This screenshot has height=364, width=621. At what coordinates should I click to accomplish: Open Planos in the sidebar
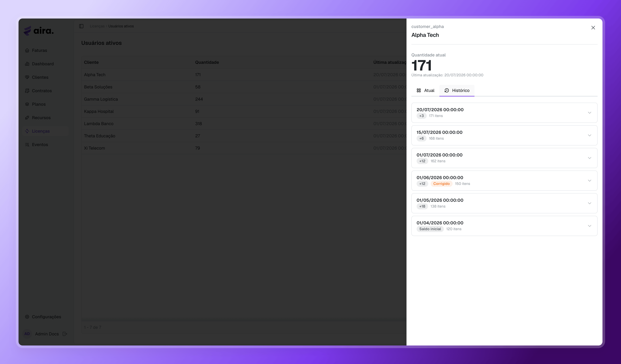coord(46,104)
